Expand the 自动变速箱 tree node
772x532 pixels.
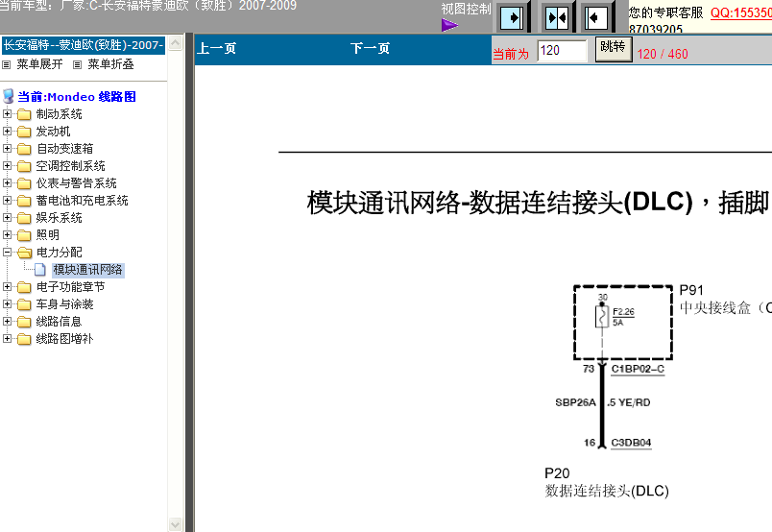7,148
